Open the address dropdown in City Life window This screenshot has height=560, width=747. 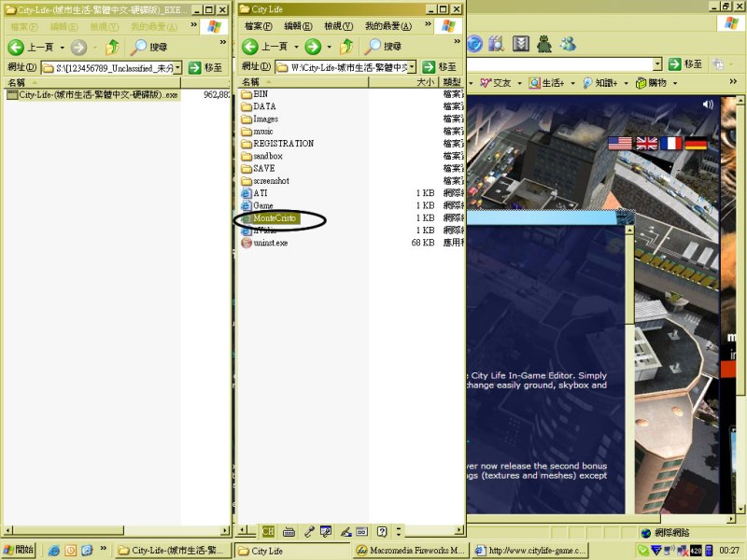[412, 66]
